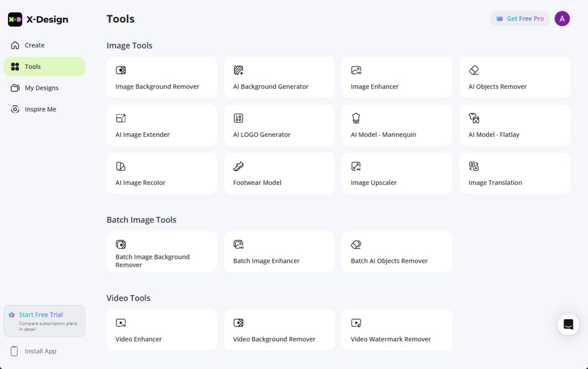The width and height of the screenshot is (588, 369).
Task: Go to Create in the sidebar
Action: pyautogui.click(x=34, y=45)
